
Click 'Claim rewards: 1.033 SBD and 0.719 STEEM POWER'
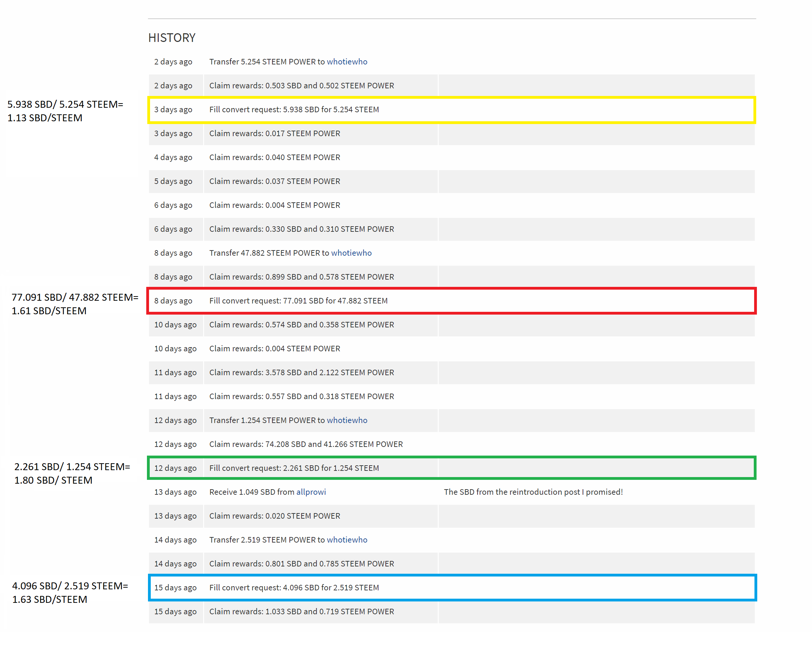[302, 611]
